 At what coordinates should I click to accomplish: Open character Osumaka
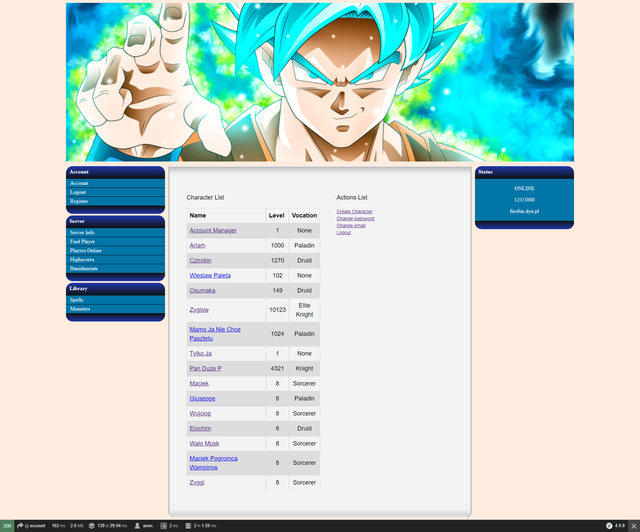tap(202, 290)
